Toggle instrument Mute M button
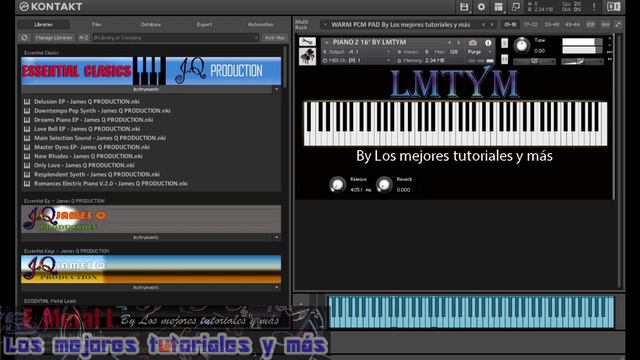 (x=504, y=59)
